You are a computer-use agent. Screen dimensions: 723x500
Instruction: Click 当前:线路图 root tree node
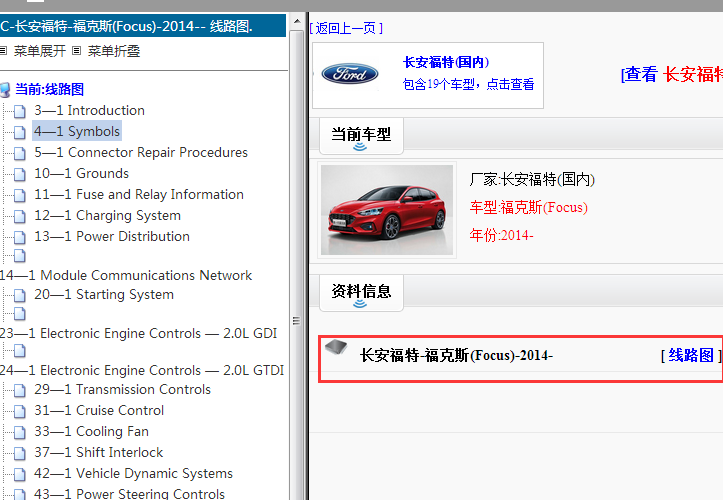point(49,89)
